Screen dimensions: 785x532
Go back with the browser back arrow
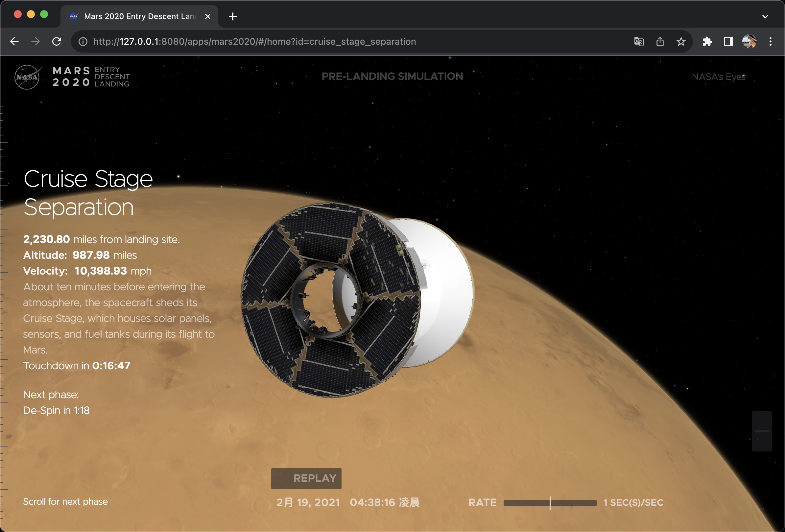pyautogui.click(x=14, y=41)
